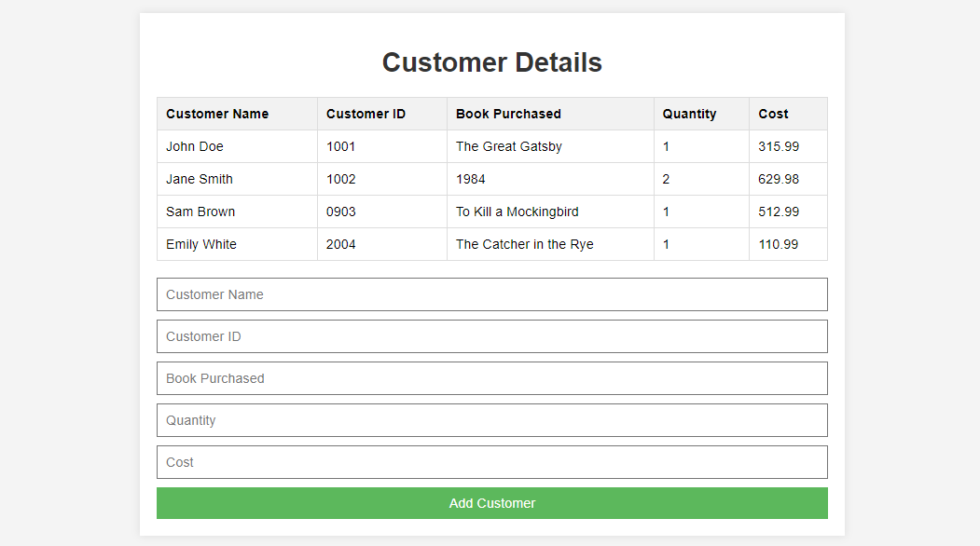Screen dimensions: 980x546
Task: Focus the Cost input field
Action: [491, 462]
